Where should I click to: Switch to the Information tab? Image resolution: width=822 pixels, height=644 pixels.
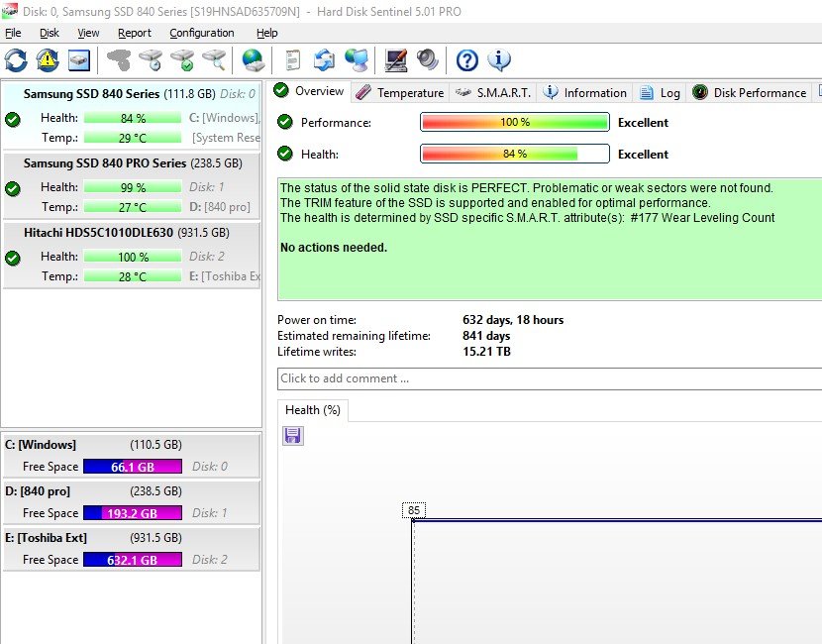click(584, 93)
